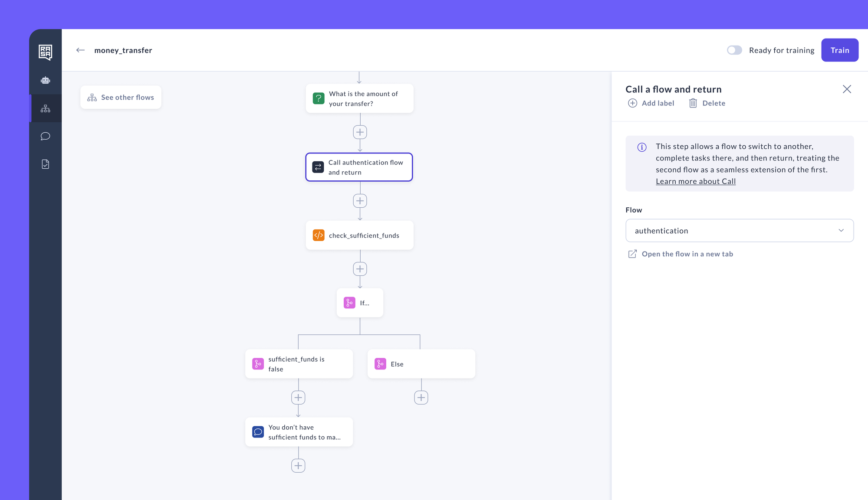Toggle Ready for training switch
Viewport: 868px width, 500px height.
(734, 50)
